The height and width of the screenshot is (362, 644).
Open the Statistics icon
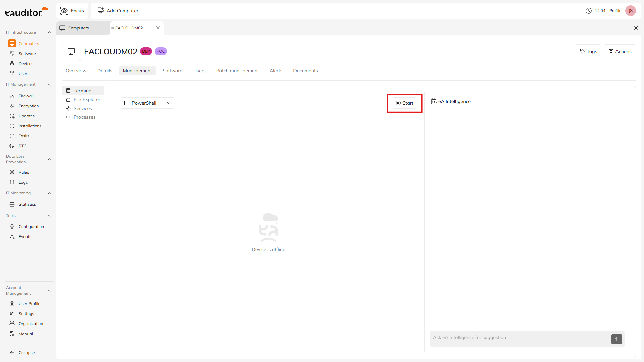[x=12, y=204]
